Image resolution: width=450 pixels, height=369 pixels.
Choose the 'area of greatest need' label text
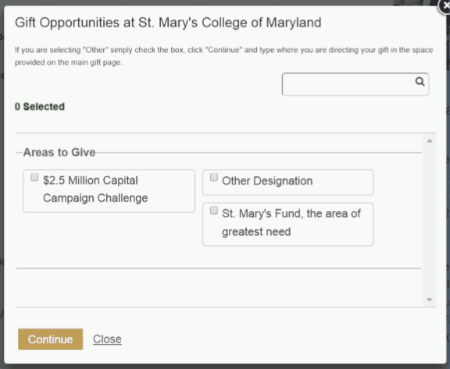pyautogui.click(x=291, y=222)
